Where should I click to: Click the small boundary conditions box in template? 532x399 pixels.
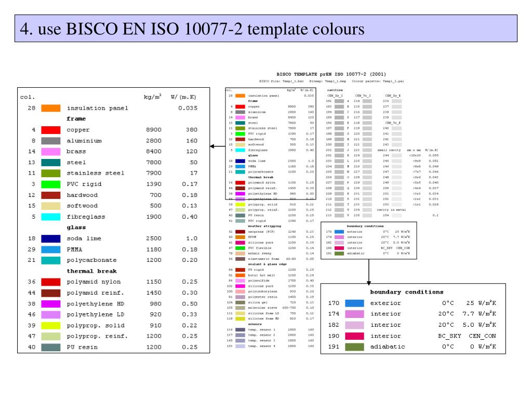(x=369, y=241)
